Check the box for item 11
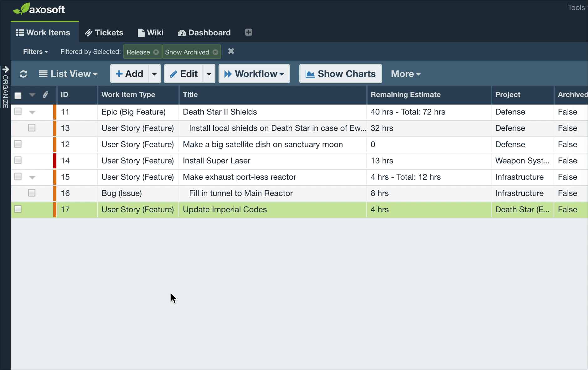 pos(18,111)
